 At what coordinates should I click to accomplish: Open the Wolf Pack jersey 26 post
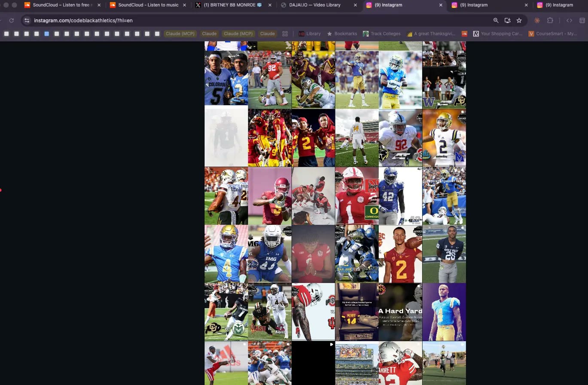[x=444, y=254]
